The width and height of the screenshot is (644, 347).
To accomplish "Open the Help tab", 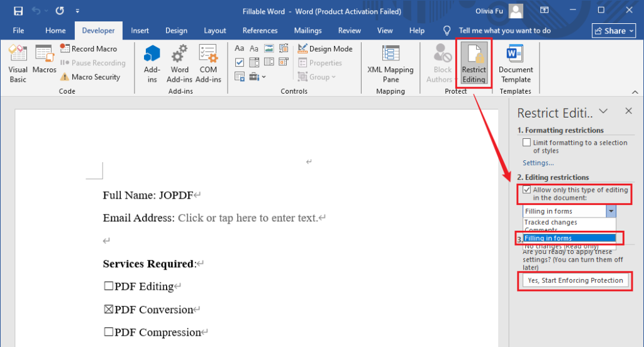I will (416, 31).
